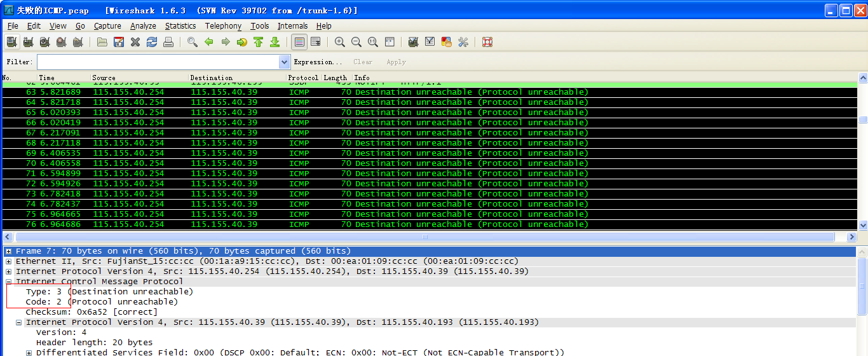Select the Version: 4 line

pos(61,332)
